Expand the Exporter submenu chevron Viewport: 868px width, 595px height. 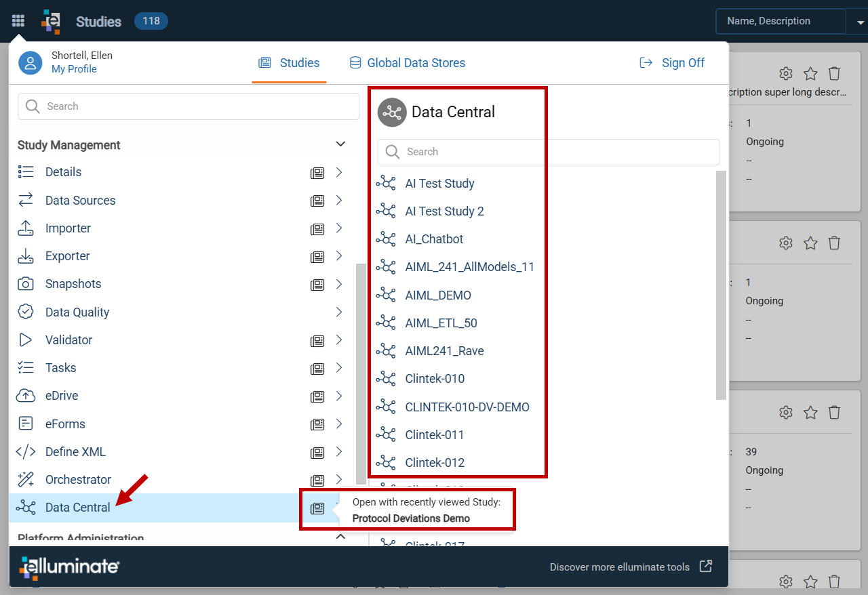(x=339, y=255)
